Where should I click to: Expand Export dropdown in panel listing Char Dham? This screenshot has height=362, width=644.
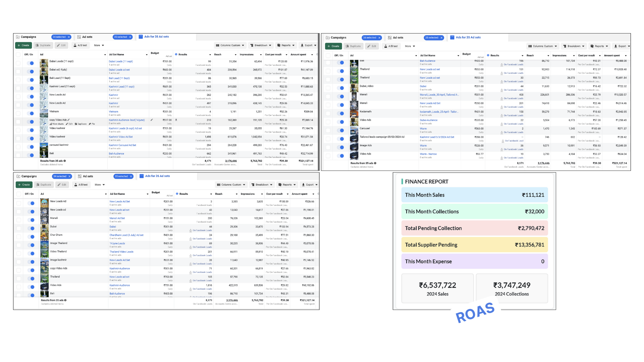(x=310, y=185)
